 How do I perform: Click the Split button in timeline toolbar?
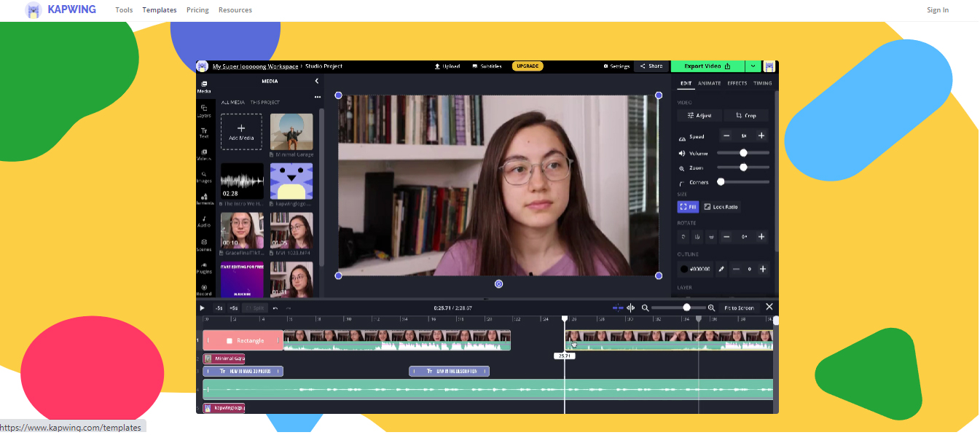click(256, 308)
